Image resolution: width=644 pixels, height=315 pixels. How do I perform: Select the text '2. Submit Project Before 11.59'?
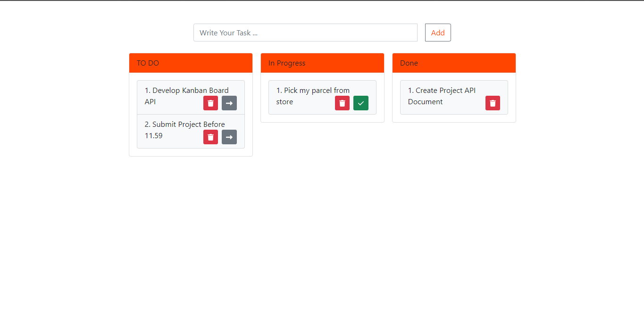(185, 130)
